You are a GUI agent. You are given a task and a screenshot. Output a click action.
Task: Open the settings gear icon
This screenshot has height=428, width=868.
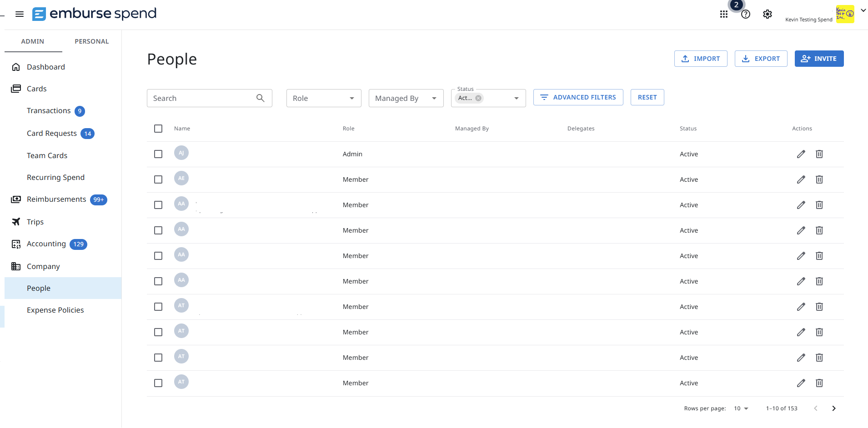(x=768, y=15)
